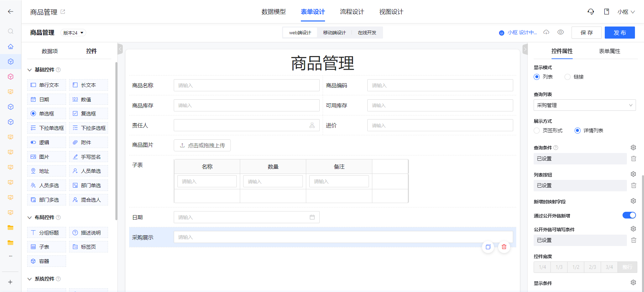This screenshot has width=644, height=292.
Task: Delete the 采购展示 field red icon
Action: tap(504, 247)
